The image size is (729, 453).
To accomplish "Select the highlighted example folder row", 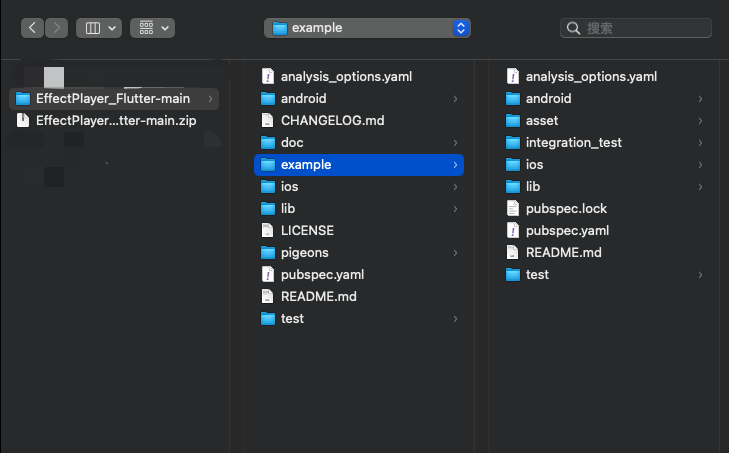I will point(358,165).
